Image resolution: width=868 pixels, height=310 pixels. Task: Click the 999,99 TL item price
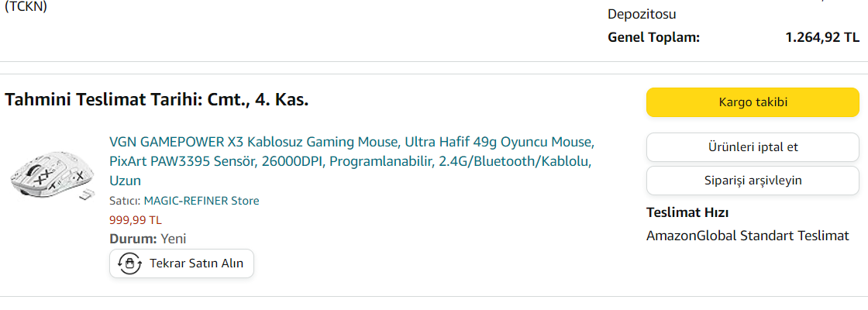click(x=136, y=219)
